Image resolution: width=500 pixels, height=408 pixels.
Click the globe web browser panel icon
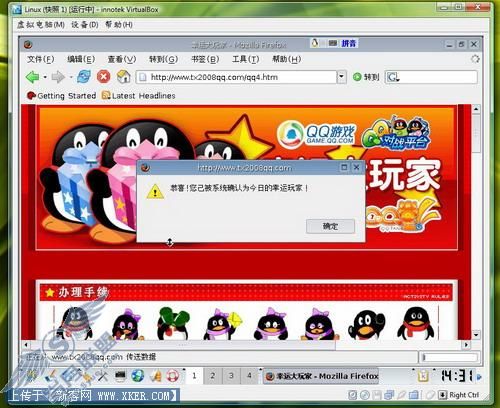click(137, 376)
